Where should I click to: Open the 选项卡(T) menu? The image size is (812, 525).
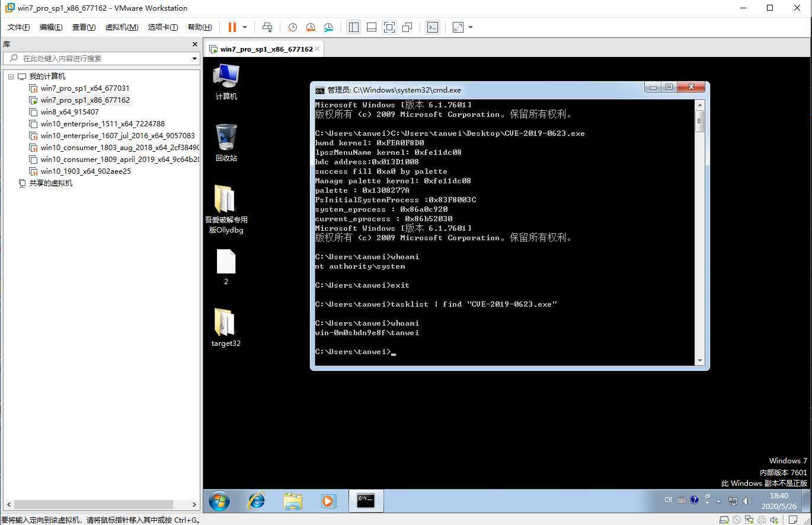tap(163, 27)
